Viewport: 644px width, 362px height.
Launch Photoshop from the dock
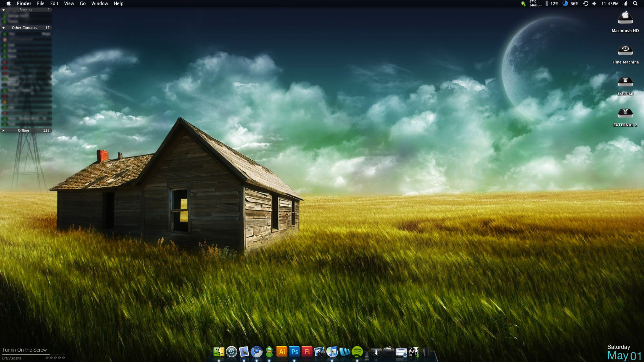pyautogui.click(x=294, y=352)
